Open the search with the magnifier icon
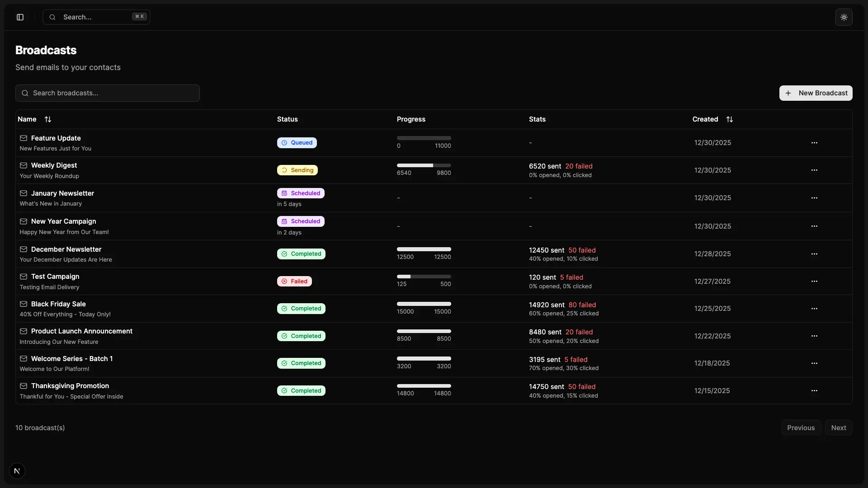The width and height of the screenshot is (868, 488). point(52,17)
